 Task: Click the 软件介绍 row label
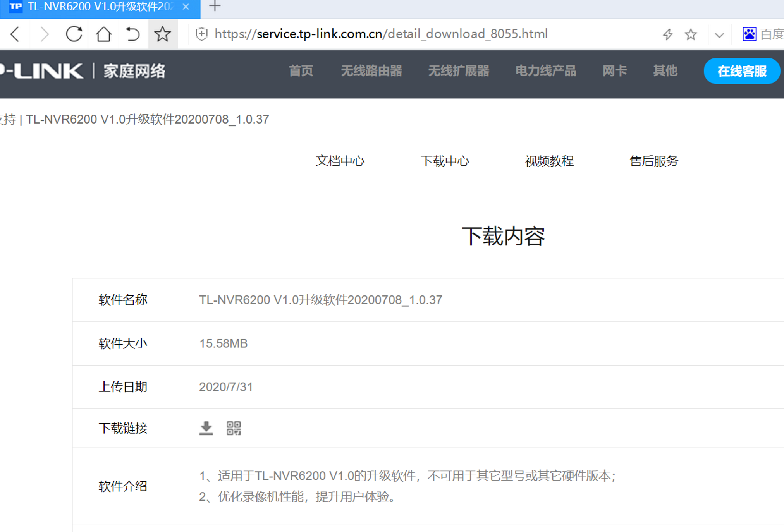123,486
